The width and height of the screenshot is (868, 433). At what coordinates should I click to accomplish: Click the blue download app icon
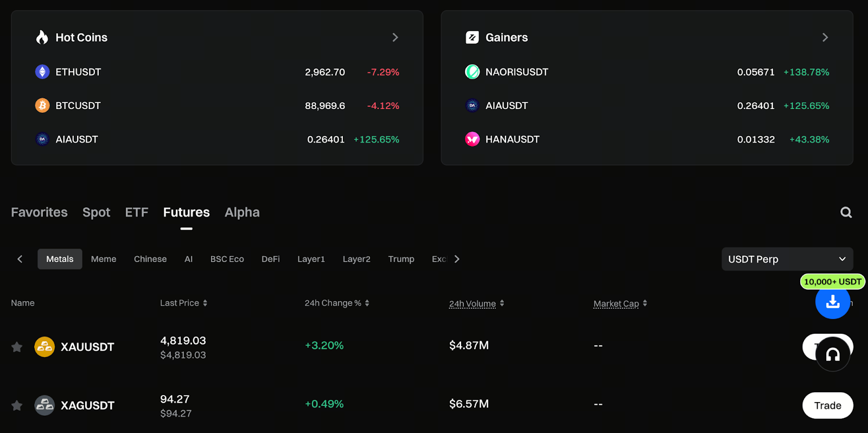[832, 302]
